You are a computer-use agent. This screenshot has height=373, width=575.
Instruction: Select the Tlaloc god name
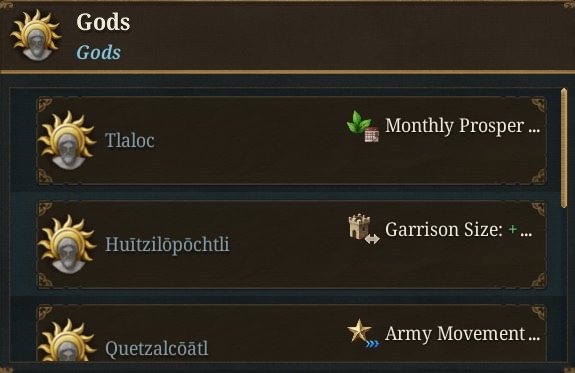pyautogui.click(x=130, y=141)
